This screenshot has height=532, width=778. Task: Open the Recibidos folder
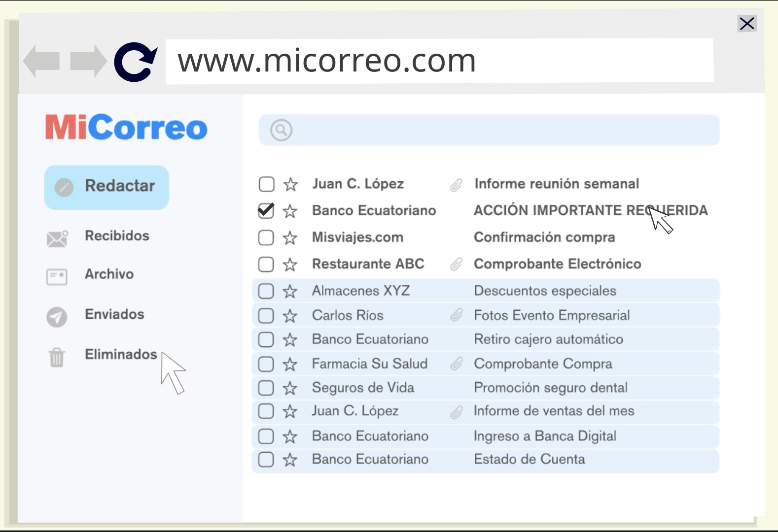pyautogui.click(x=117, y=236)
